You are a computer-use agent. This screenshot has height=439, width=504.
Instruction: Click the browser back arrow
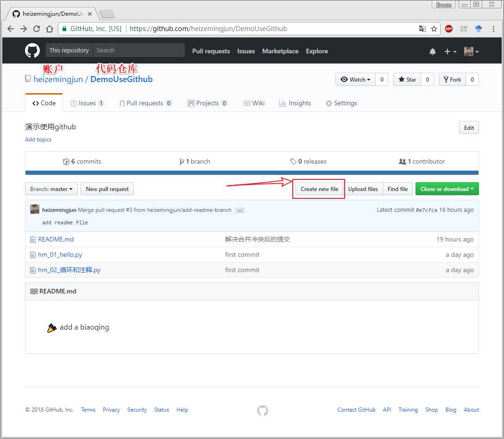[x=11, y=29]
